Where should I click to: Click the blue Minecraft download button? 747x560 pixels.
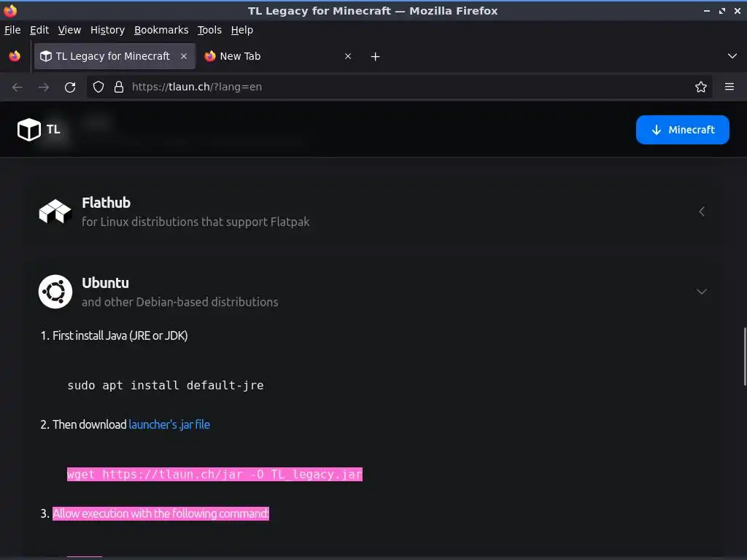(x=683, y=130)
